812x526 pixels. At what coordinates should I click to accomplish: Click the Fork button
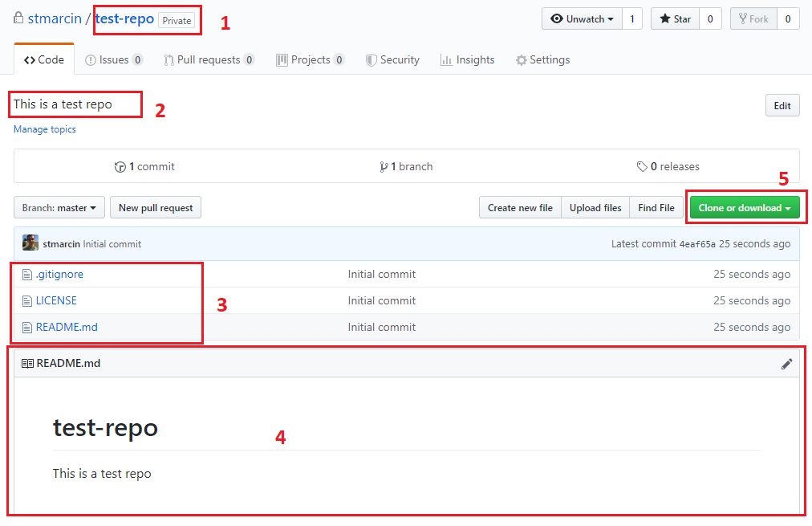point(753,19)
